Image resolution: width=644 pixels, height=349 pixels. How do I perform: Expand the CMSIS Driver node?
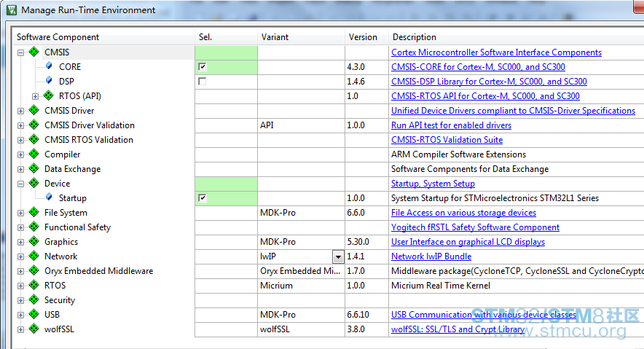[20, 111]
